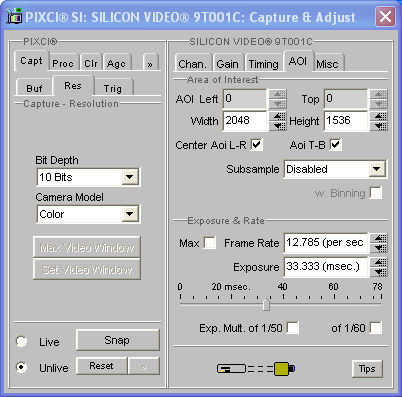Screen dimensions: 402x397
Task: Click the exposure slider thumb
Action: point(266,304)
